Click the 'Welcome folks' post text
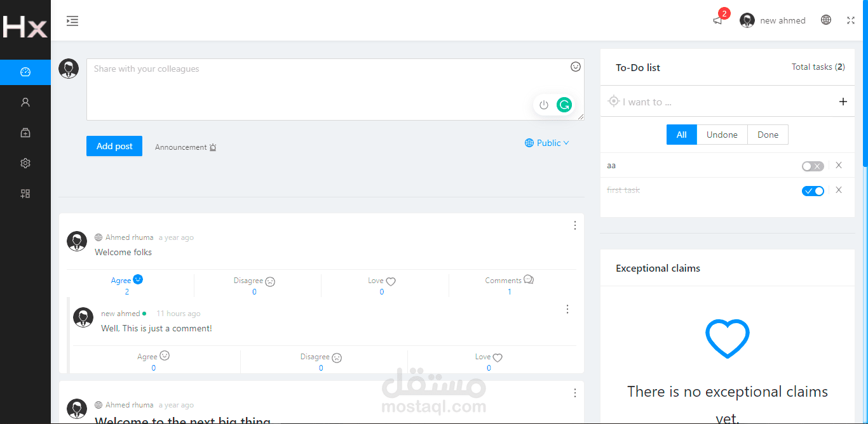 point(123,252)
